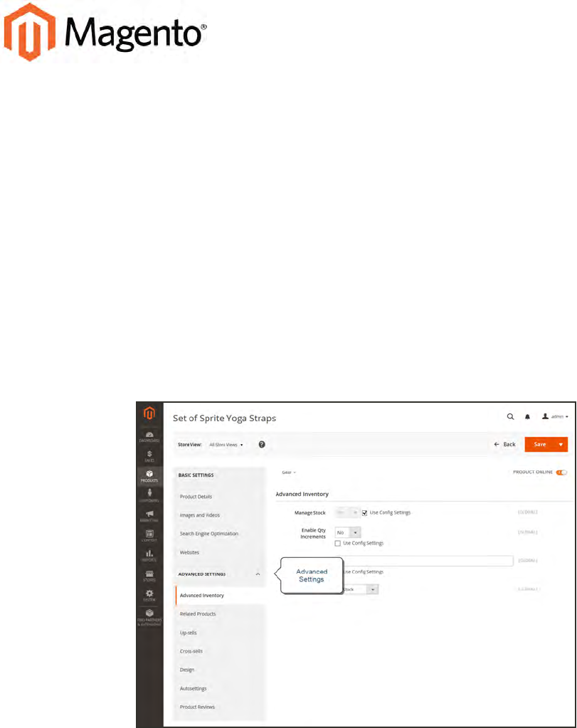
Task: Click the help question mark icon
Action: 262,444
